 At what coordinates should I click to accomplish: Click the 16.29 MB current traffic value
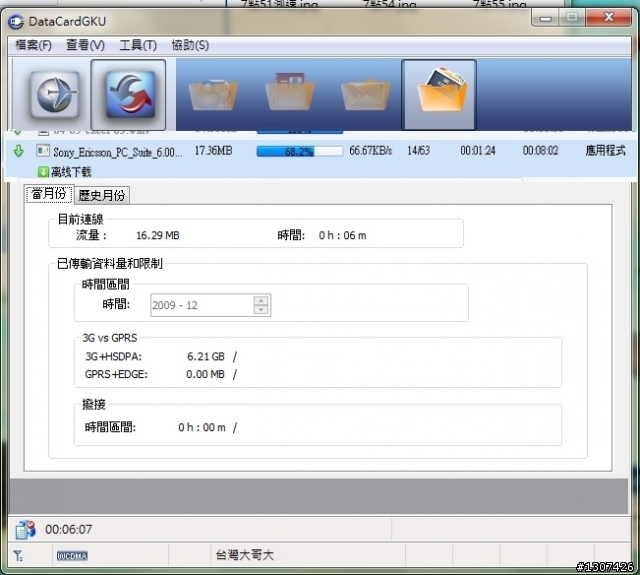click(x=158, y=235)
